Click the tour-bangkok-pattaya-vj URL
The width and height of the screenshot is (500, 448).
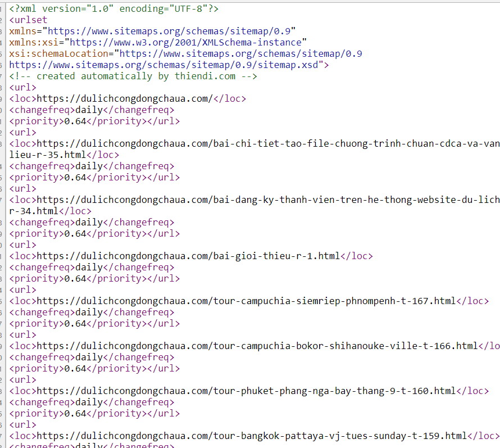pyautogui.click(x=252, y=436)
